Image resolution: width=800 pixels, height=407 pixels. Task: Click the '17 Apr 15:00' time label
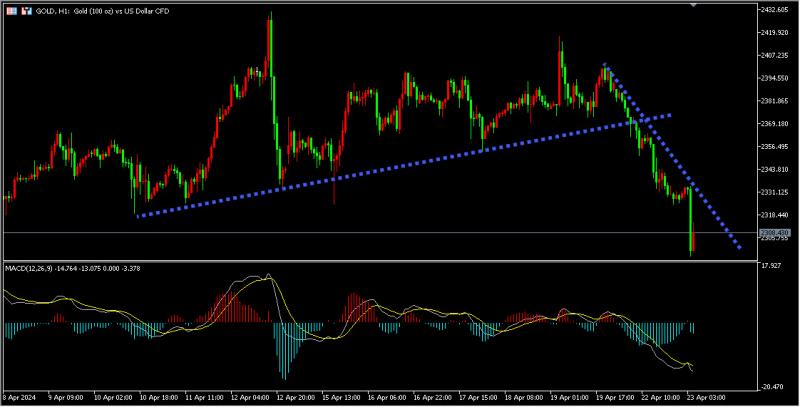coord(478,397)
